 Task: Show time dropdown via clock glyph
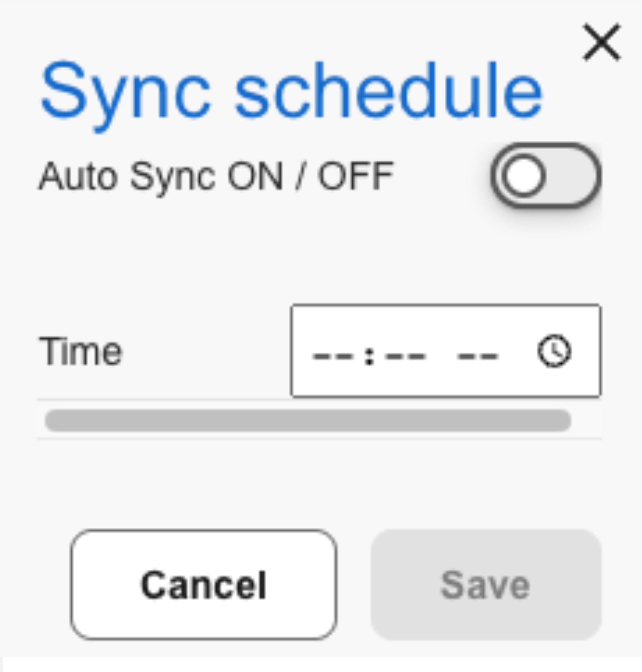click(554, 351)
